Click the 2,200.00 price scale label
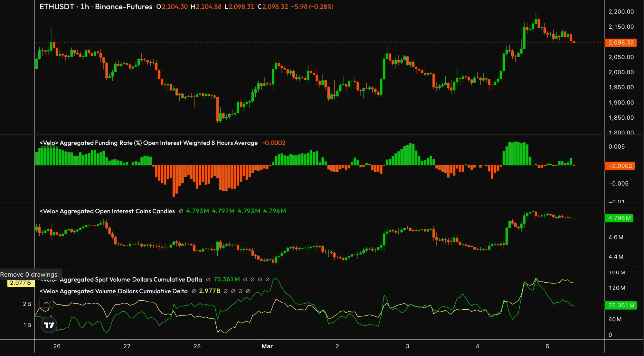The image size is (644, 356). (x=621, y=12)
